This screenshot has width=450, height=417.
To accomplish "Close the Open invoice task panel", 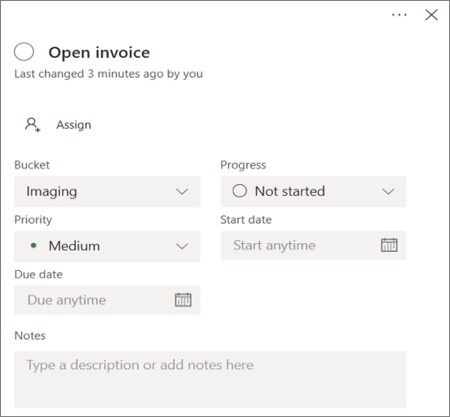I will [431, 15].
